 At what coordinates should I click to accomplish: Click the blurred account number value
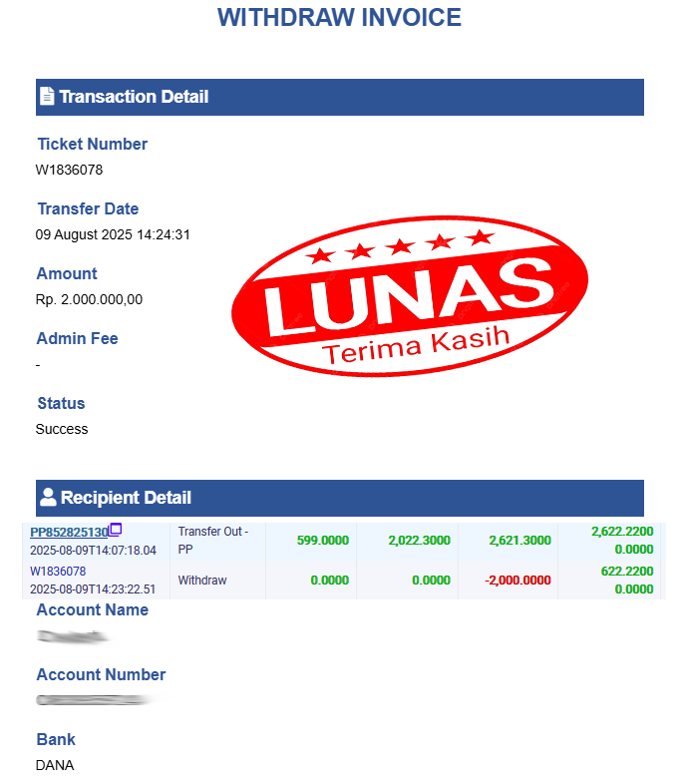point(94,700)
